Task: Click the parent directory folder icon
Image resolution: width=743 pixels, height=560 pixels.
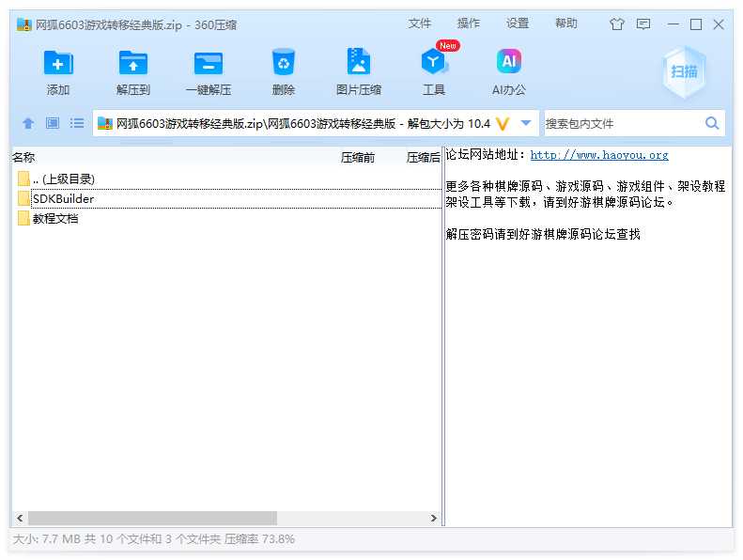Action: click(x=23, y=179)
